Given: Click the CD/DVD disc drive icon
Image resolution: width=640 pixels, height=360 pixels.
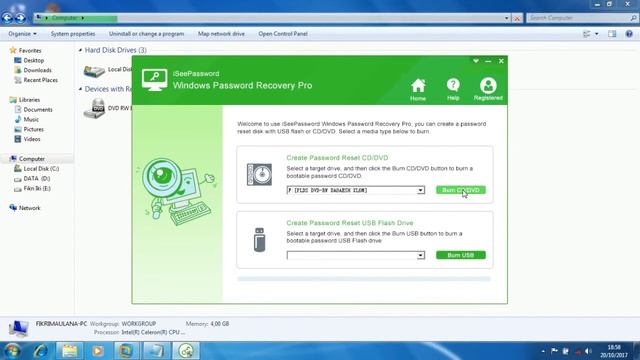Looking at the screenshot, I should coord(259,174).
